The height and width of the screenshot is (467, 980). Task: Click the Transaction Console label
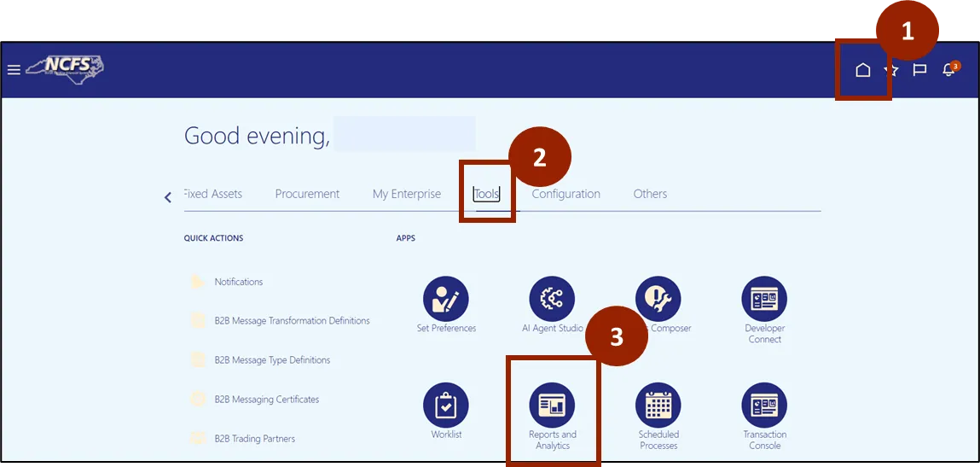765,440
